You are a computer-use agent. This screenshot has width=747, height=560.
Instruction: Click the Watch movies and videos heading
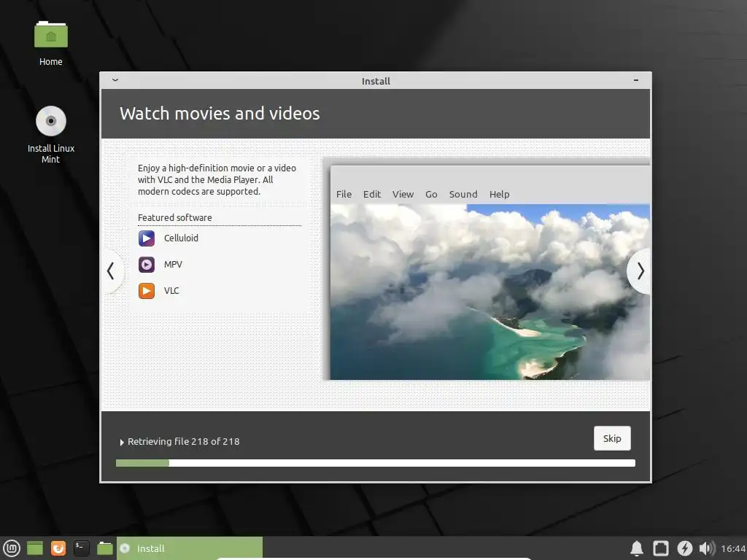(220, 114)
